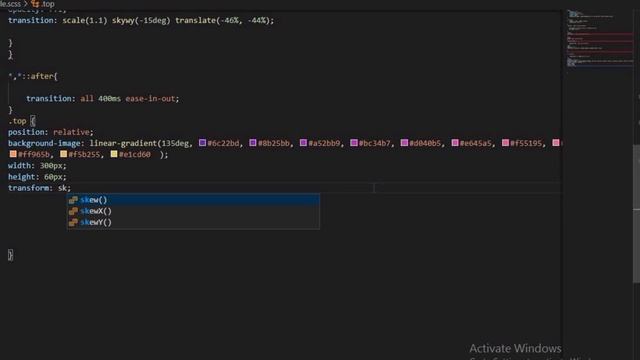Click the function icon beside skew()
640x360 pixels.
(x=73, y=200)
